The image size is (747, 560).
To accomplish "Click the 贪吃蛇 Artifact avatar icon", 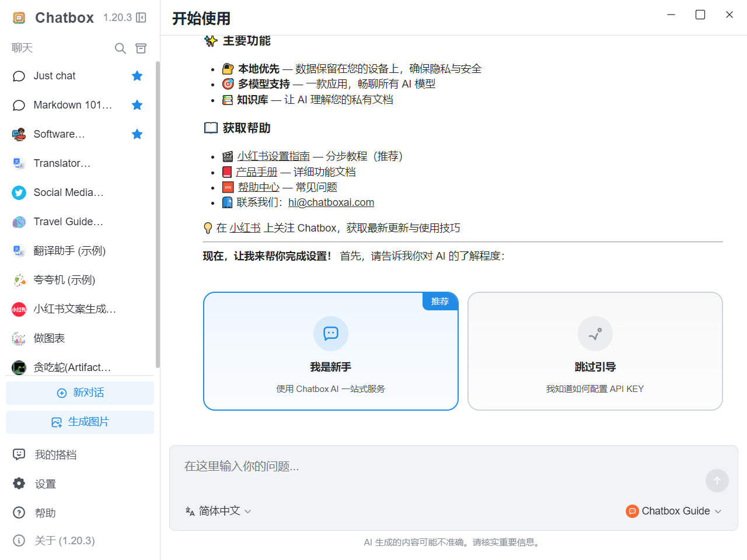I will (x=19, y=367).
